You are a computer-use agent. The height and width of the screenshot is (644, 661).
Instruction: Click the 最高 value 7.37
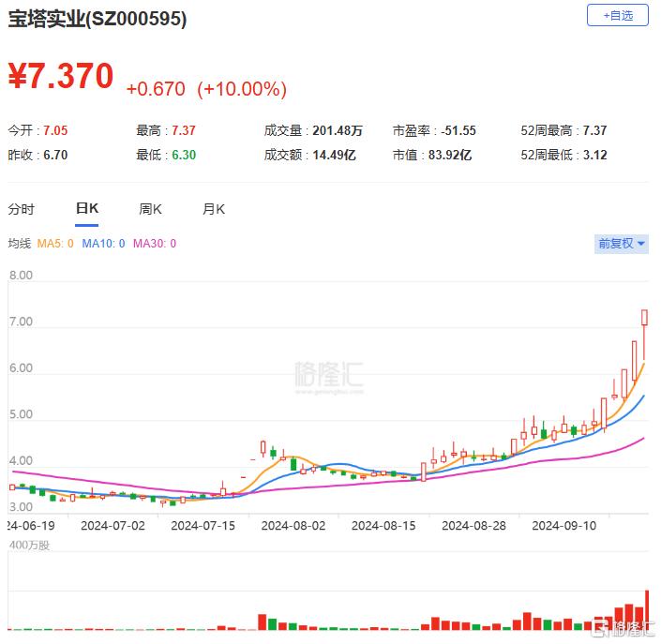point(184,130)
